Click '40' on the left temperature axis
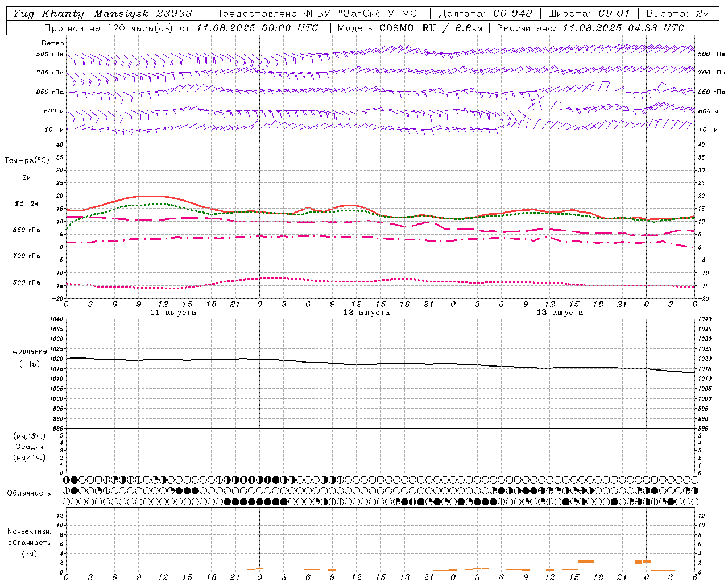Viewport: 728px width, 582px height. tap(60, 144)
